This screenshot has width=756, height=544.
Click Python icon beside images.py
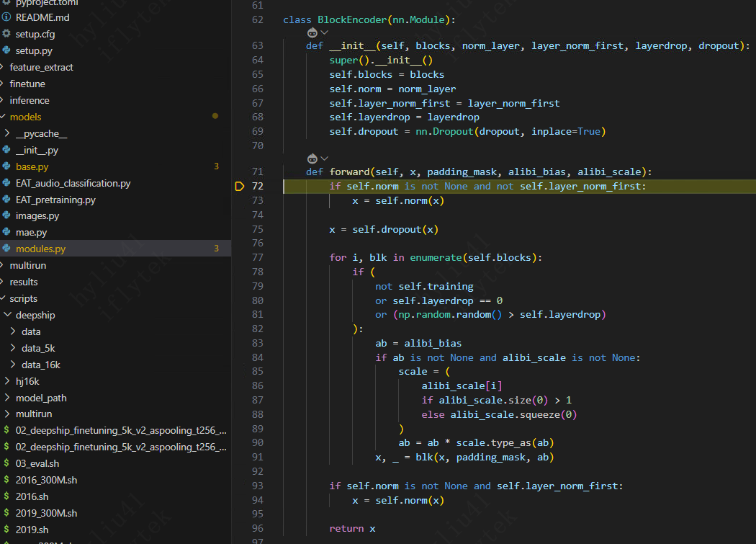pyautogui.click(x=6, y=215)
